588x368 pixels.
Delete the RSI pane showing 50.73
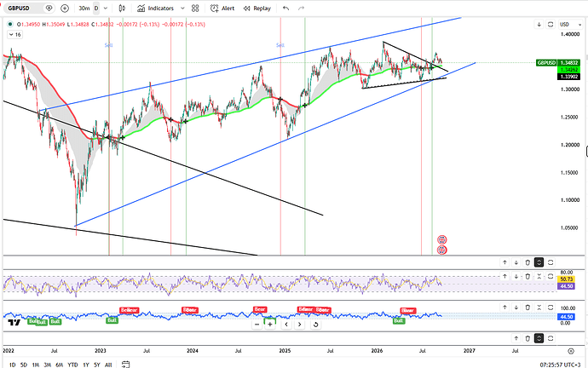click(527, 276)
